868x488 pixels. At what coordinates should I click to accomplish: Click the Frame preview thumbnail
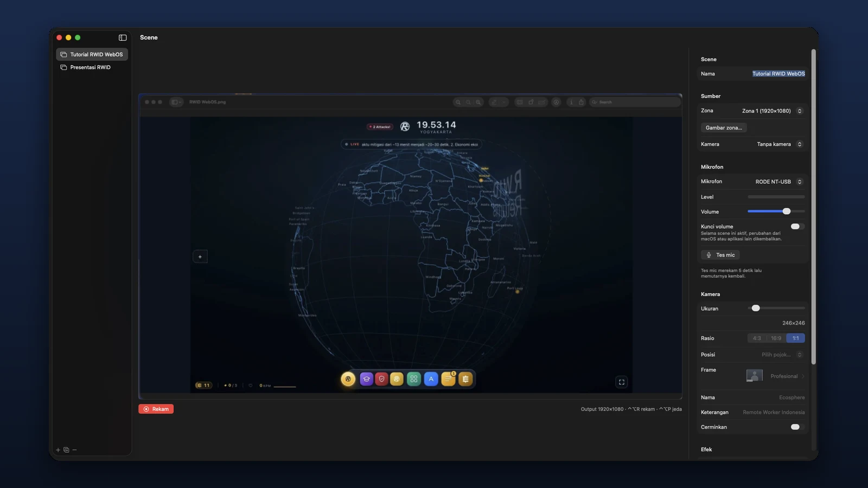click(755, 376)
